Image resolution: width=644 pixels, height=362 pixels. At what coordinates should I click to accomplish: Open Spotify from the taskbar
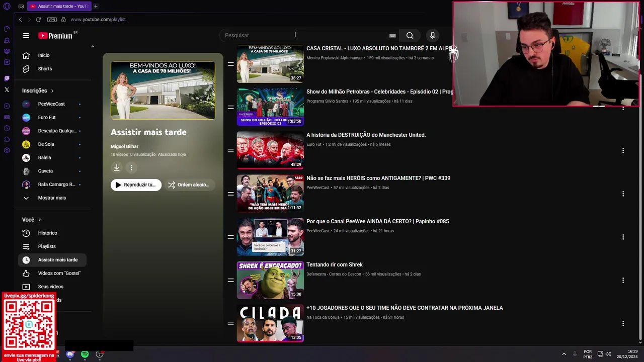[85, 354]
